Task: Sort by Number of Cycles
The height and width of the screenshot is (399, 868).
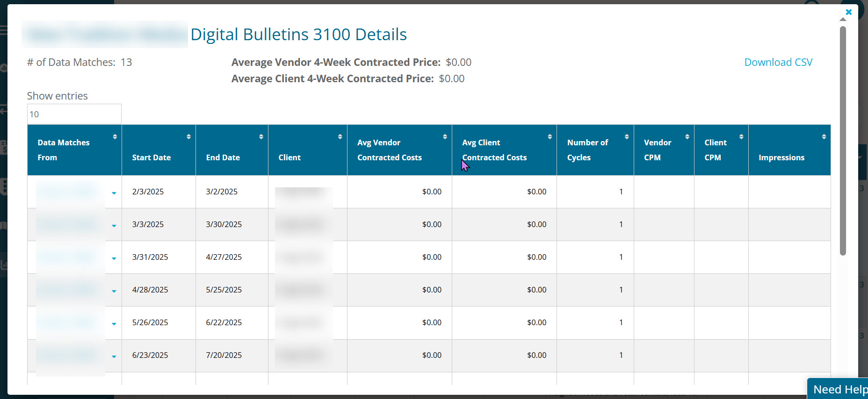Action: [x=595, y=150]
